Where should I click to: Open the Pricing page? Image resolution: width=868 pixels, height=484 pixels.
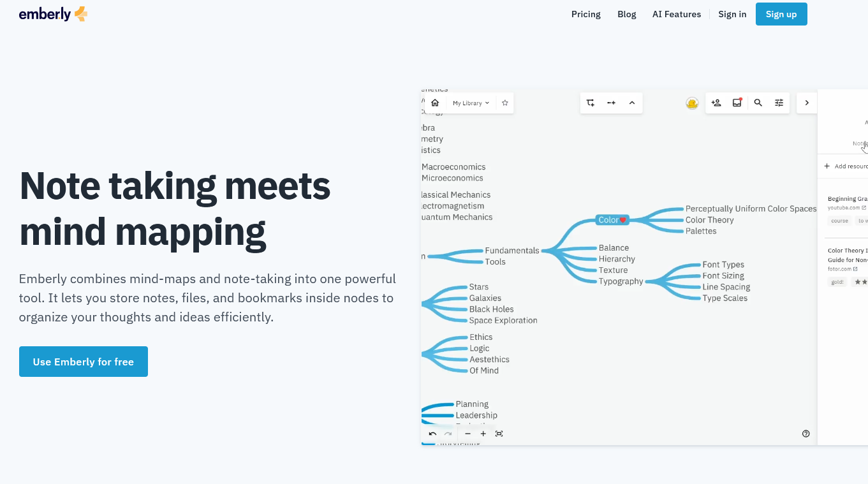[585, 14]
